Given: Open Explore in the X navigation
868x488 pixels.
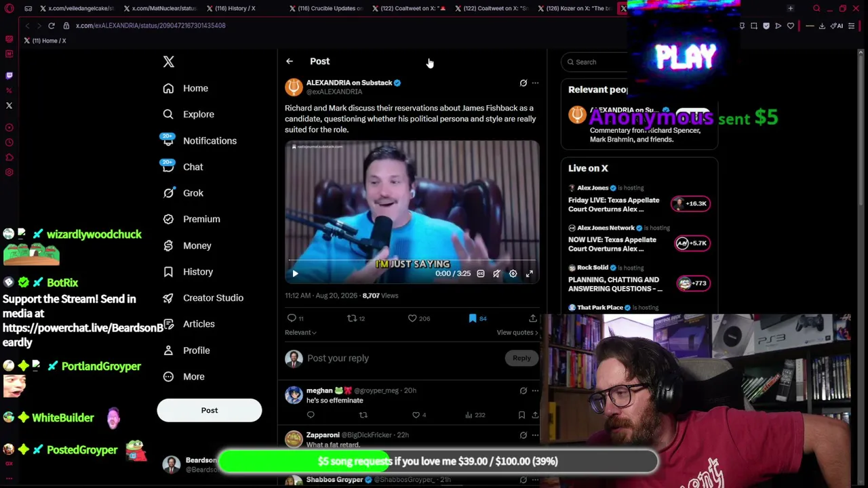Looking at the screenshot, I should pos(189,115).
